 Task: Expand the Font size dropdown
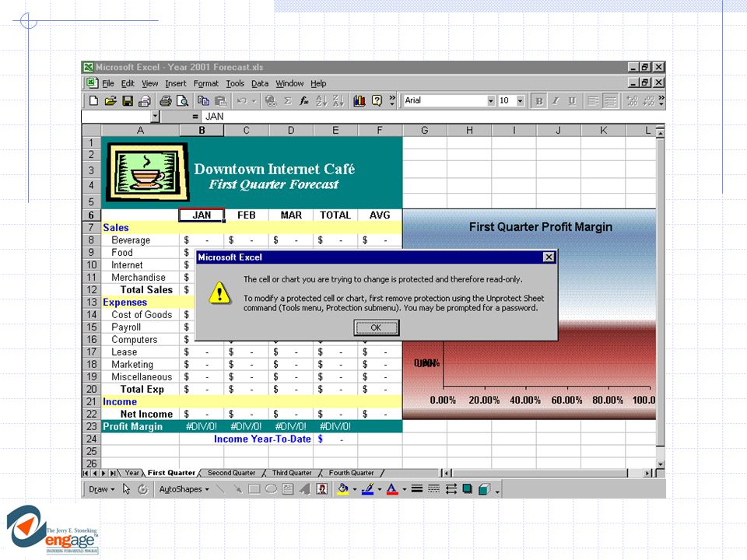tap(521, 101)
